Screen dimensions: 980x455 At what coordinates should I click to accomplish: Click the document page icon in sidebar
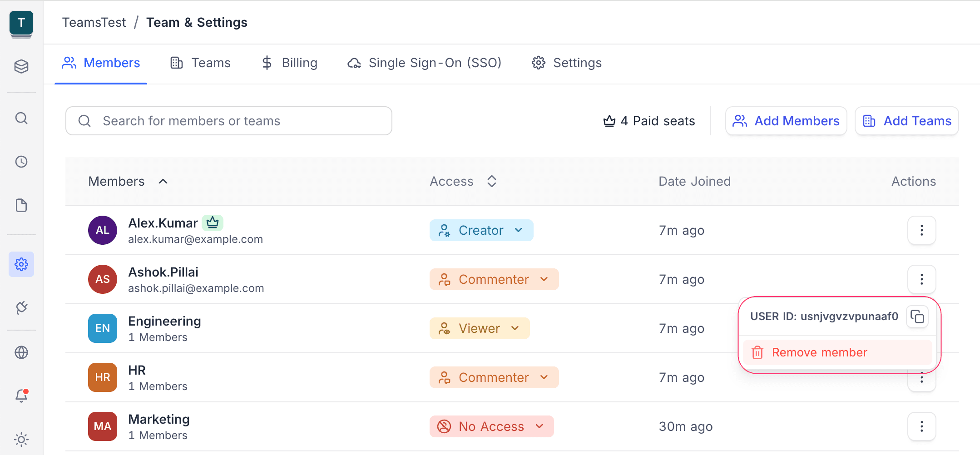click(21, 205)
